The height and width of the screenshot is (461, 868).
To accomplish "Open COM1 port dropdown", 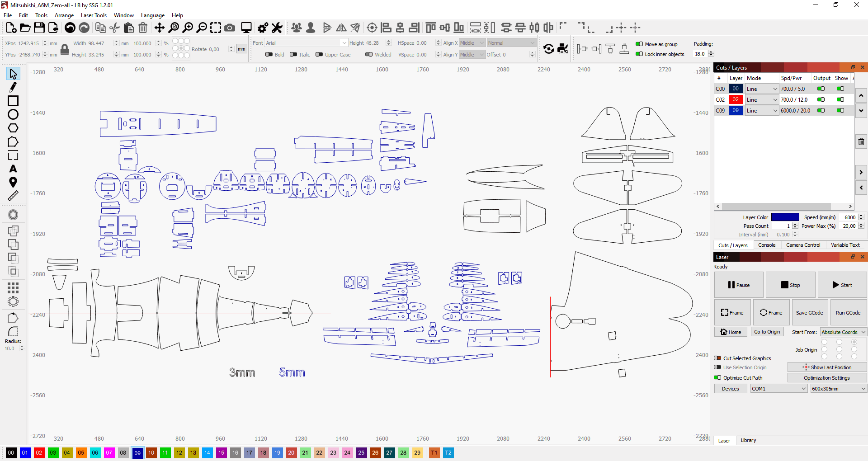I will pyautogui.click(x=779, y=389).
